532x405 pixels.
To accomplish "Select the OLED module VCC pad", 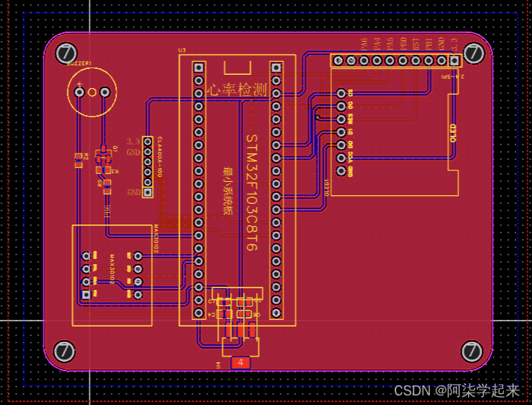I will [341, 158].
